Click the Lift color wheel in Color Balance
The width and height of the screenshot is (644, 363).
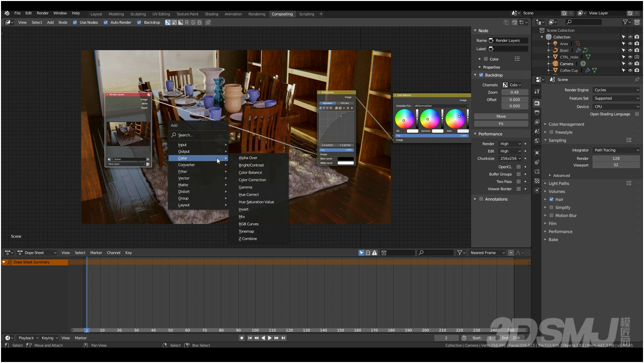pyautogui.click(x=404, y=119)
